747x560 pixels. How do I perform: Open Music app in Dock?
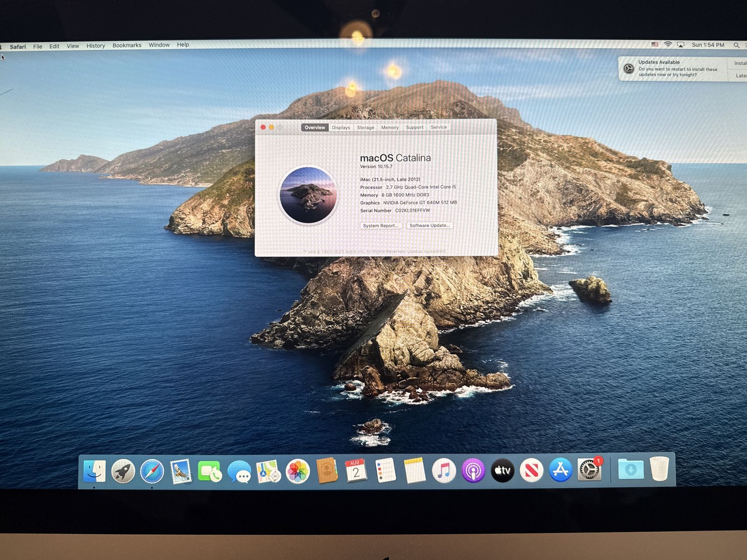pos(444,470)
